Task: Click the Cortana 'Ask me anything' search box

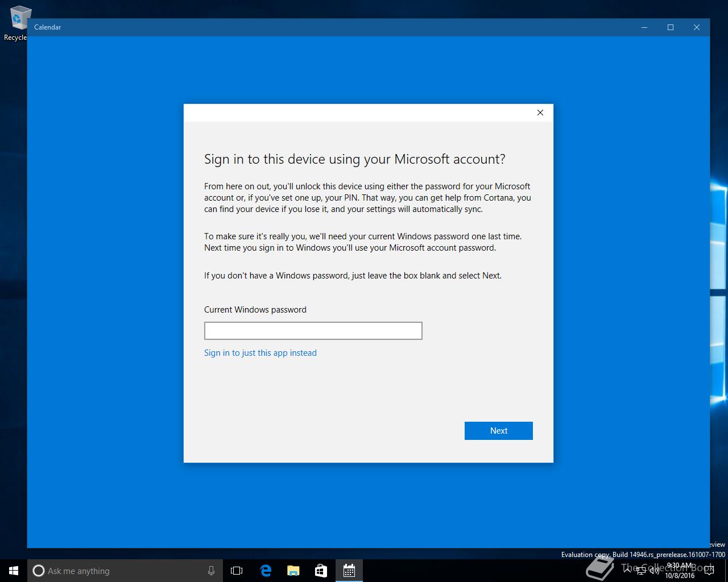Action: (x=125, y=571)
